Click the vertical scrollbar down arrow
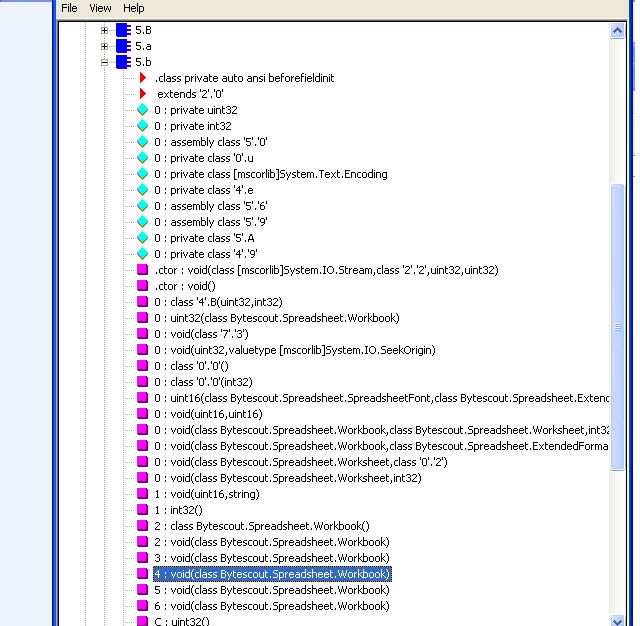Viewport: 640px width, 626px height. pos(617,621)
